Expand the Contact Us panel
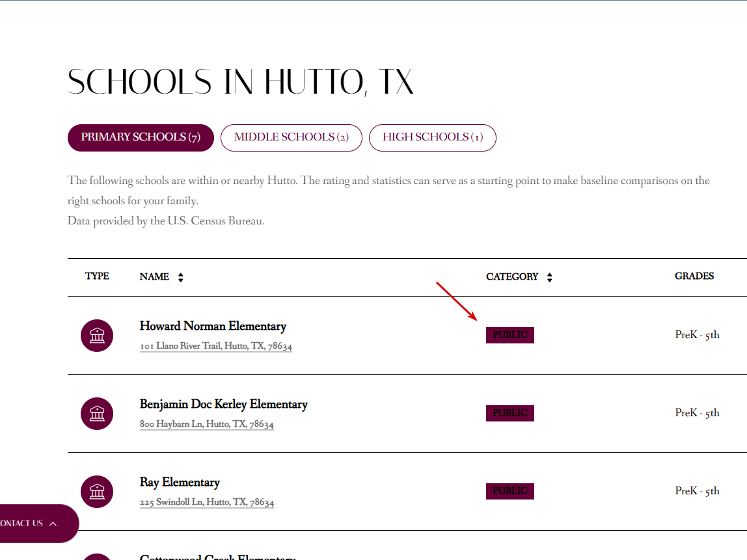Screen dimensions: 747x560 click(x=38, y=524)
